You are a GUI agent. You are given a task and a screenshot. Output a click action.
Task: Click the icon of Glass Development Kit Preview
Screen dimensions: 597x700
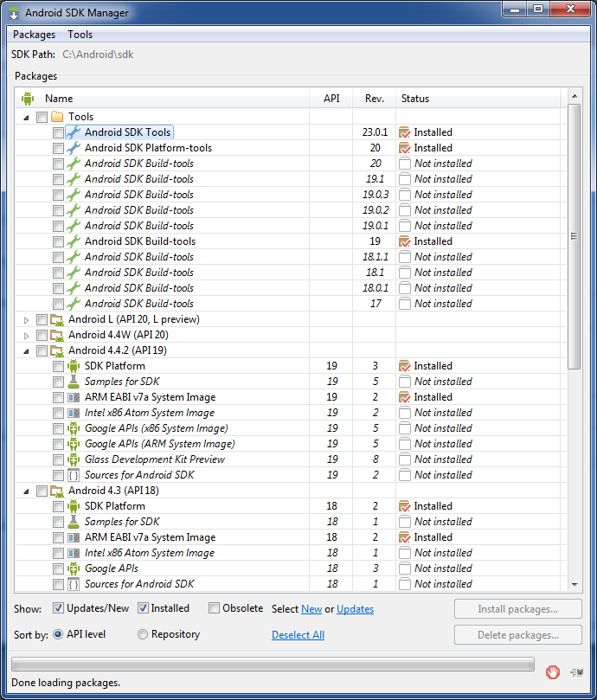(x=74, y=459)
